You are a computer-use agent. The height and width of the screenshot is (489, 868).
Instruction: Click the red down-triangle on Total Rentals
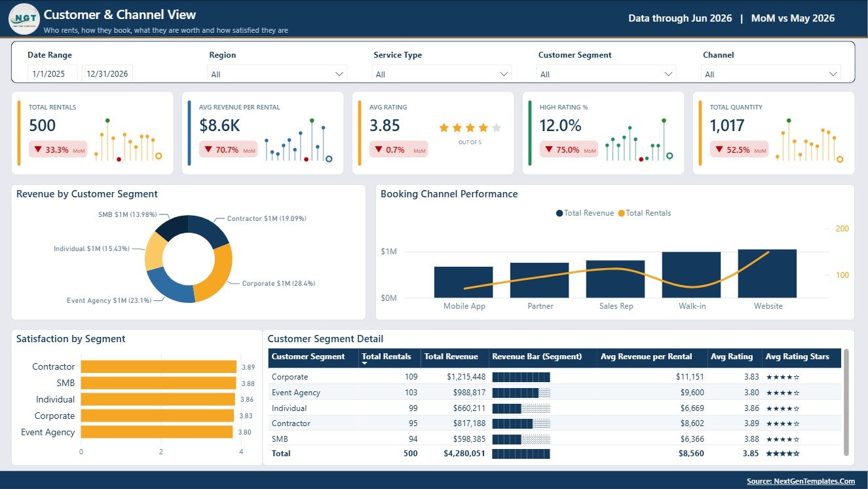38,149
